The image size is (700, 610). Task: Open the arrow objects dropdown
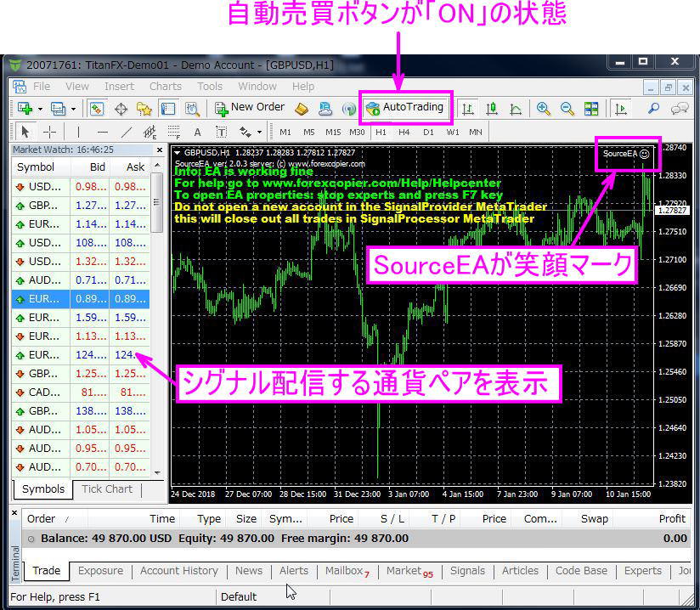click(260, 132)
